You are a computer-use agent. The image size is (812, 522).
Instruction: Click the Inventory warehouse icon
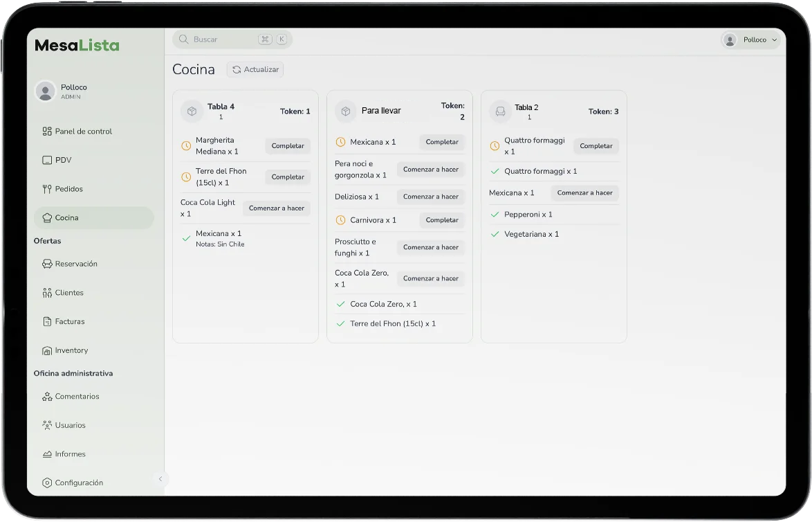pos(47,351)
